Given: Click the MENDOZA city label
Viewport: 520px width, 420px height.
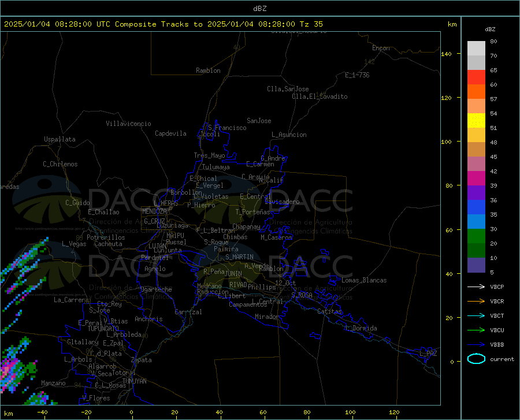Looking at the screenshot, I should 154,211.
